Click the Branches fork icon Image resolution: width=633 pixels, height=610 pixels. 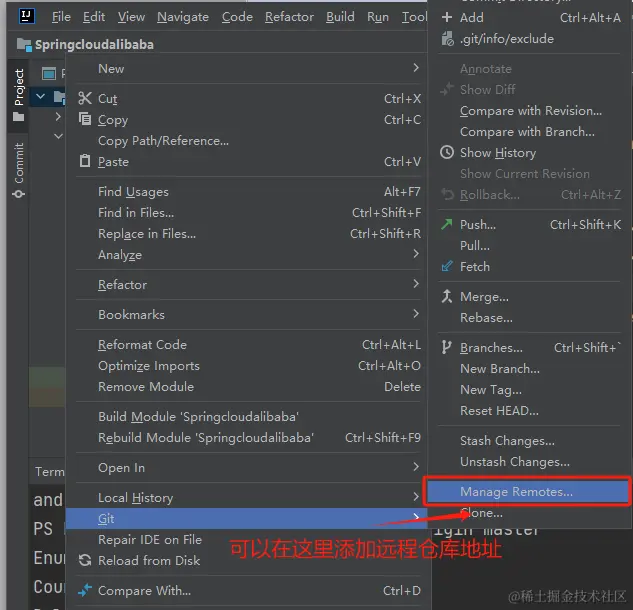(x=446, y=347)
